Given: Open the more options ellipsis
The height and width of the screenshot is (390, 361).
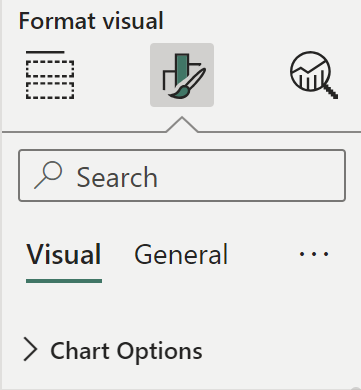Looking at the screenshot, I should pos(314,254).
